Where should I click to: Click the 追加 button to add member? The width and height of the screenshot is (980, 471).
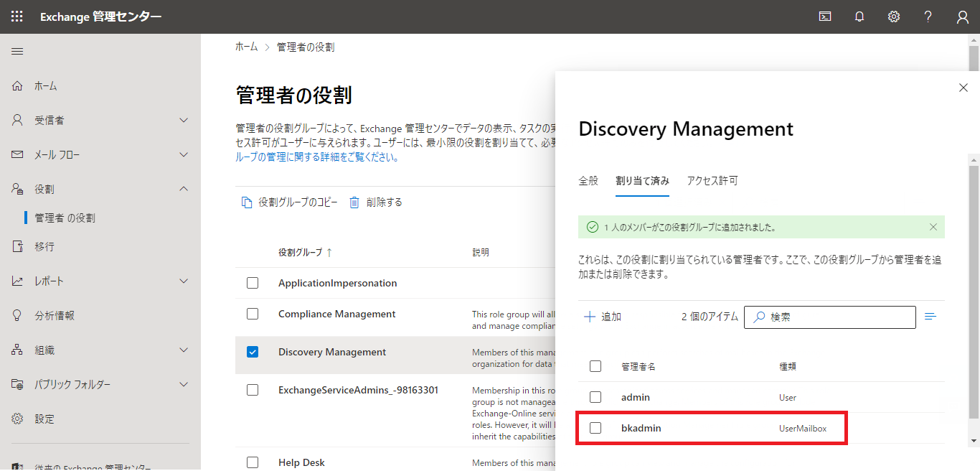pyautogui.click(x=603, y=317)
